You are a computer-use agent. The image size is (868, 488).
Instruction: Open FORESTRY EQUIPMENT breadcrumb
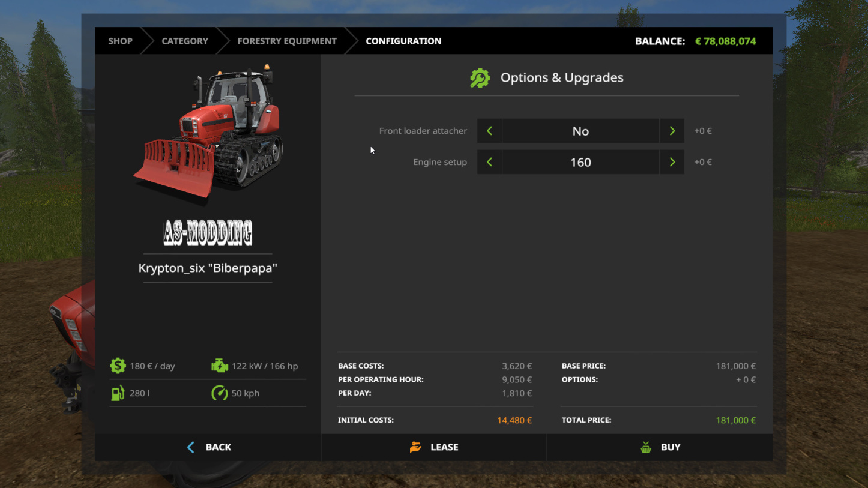pyautogui.click(x=286, y=41)
